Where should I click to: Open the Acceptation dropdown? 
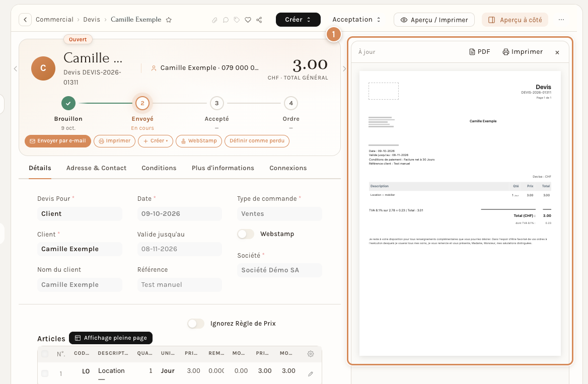coord(356,20)
